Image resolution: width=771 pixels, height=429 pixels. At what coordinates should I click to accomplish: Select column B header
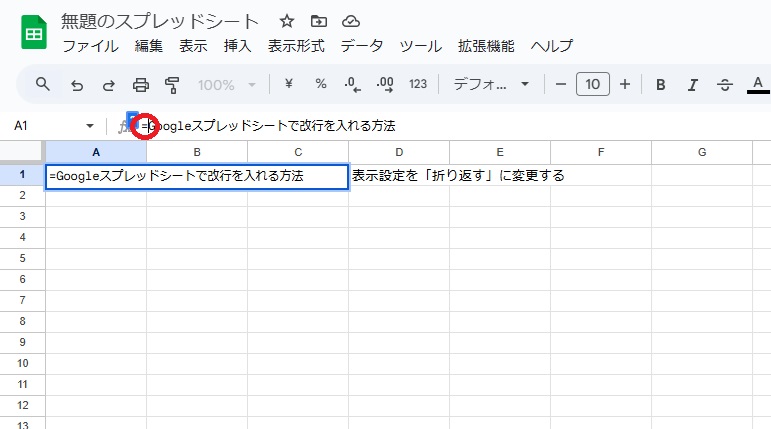click(197, 153)
